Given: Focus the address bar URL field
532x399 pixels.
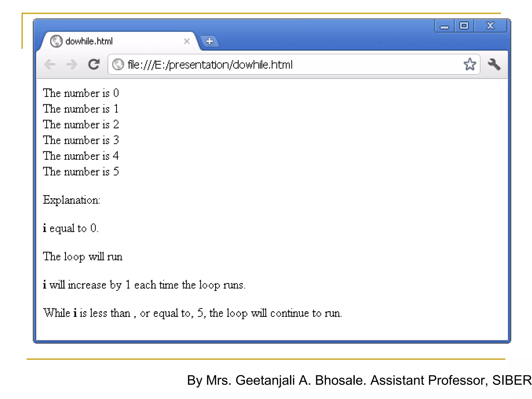Looking at the screenshot, I should 294,64.
